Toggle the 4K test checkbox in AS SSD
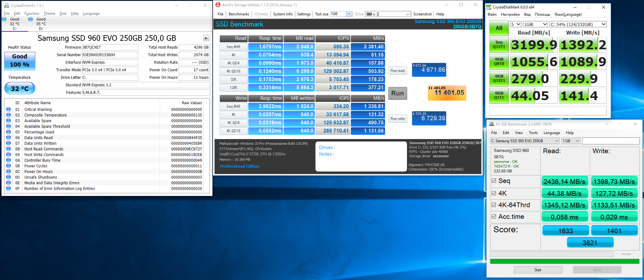The width and height of the screenshot is (644, 280). point(494,193)
